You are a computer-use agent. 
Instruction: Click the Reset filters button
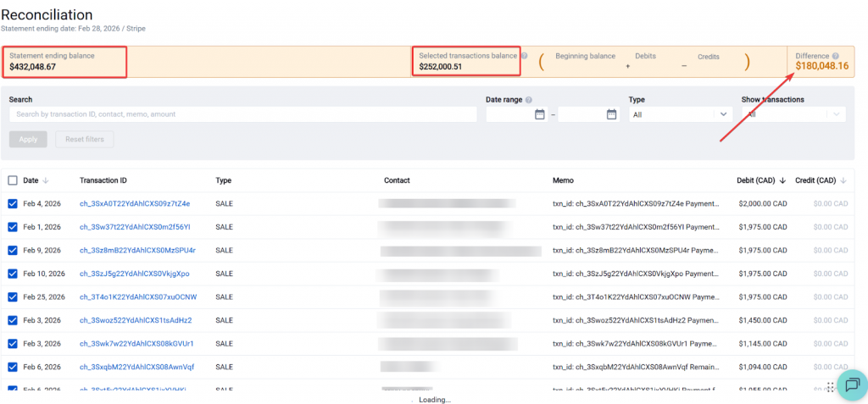[x=85, y=139]
